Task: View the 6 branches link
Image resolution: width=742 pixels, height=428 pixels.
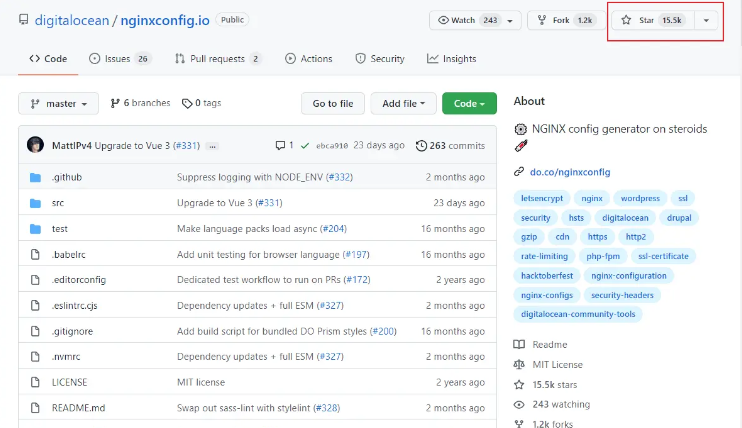Action: (140, 103)
